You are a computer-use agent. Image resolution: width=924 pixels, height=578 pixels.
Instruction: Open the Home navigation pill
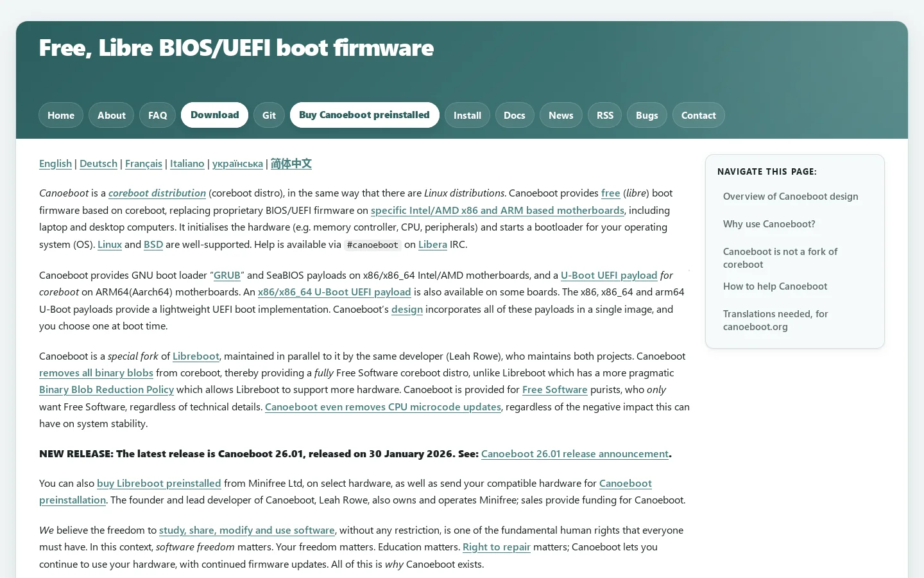61,115
